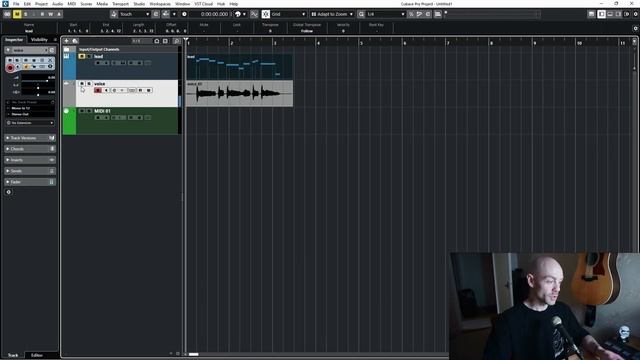The height and width of the screenshot is (360, 640).
Task: Click the clock time format icon
Action: click(x=184, y=14)
